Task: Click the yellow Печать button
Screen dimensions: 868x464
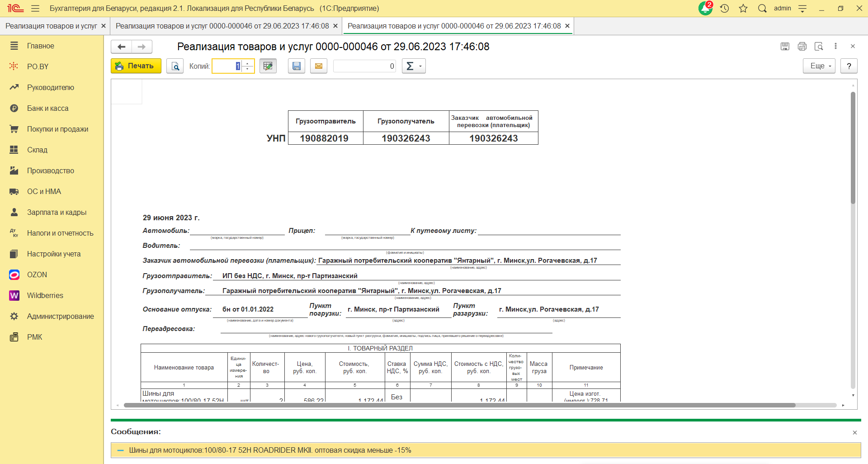Action: click(x=136, y=66)
